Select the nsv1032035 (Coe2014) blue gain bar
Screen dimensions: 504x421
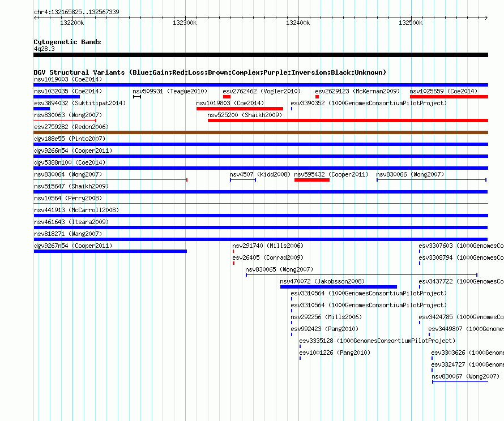pyautogui.click(x=57, y=97)
